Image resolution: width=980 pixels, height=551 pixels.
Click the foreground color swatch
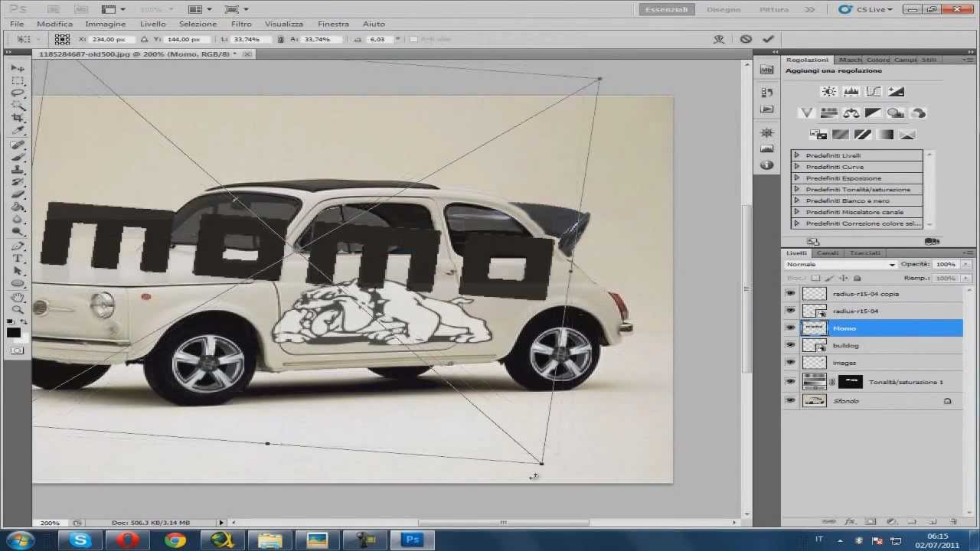tap(13, 332)
